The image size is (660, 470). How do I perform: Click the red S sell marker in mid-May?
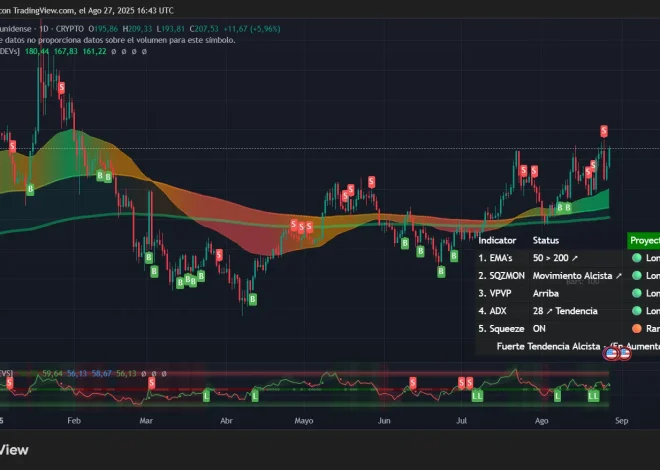coord(372,181)
